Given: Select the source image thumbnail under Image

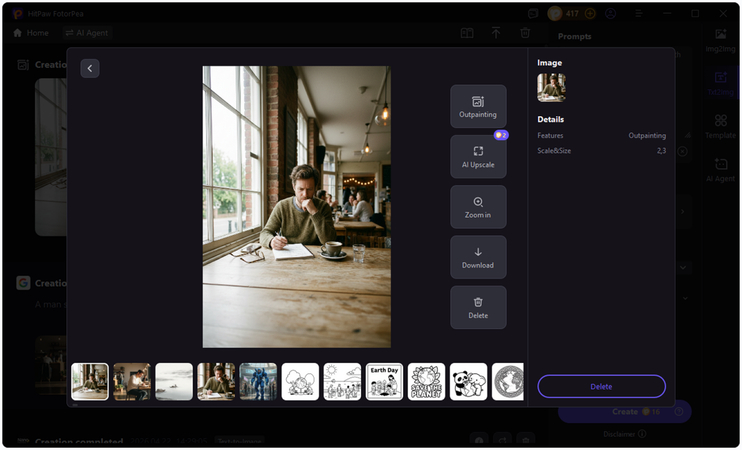Looking at the screenshot, I should 551,88.
